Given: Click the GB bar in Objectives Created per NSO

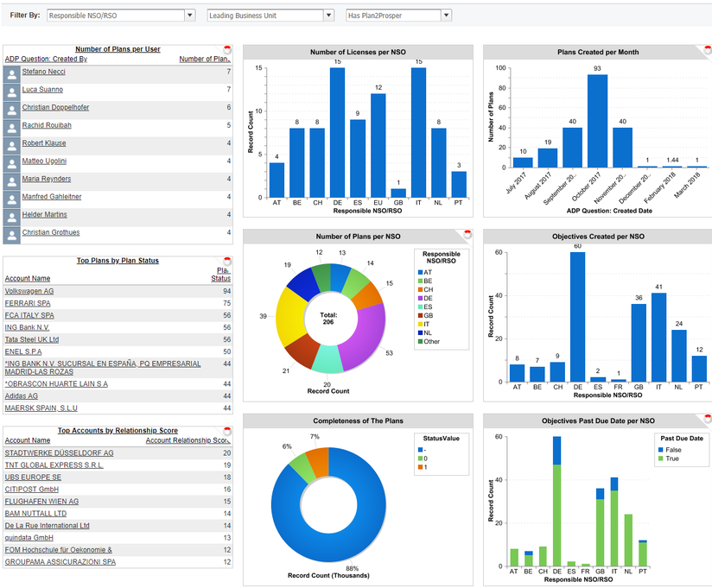Looking at the screenshot, I should 639,343.
